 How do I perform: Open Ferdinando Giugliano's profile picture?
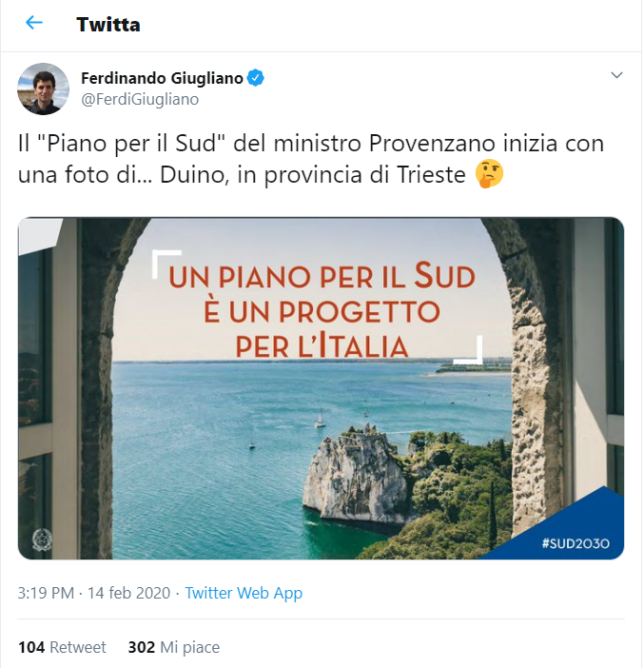[43, 89]
